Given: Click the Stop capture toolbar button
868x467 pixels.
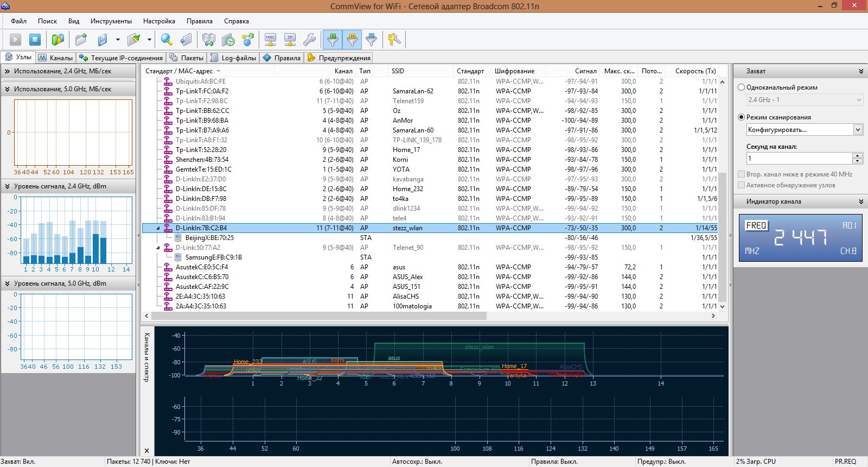Looking at the screenshot, I should pos(35,40).
